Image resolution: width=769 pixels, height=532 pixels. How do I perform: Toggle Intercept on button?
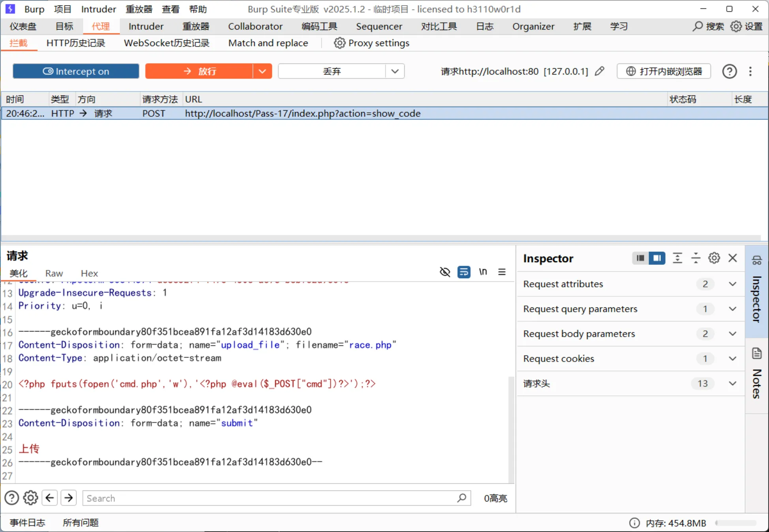76,71
